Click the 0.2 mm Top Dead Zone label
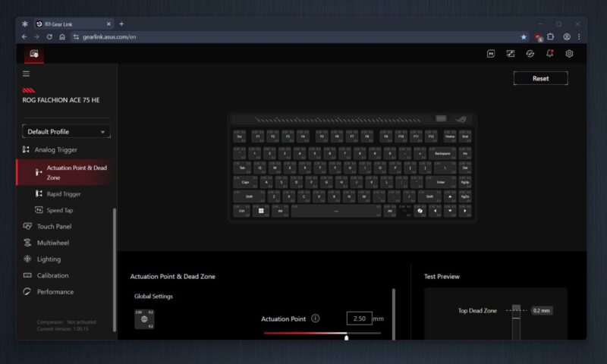607x364 pixels. click(x=541, y=310)
